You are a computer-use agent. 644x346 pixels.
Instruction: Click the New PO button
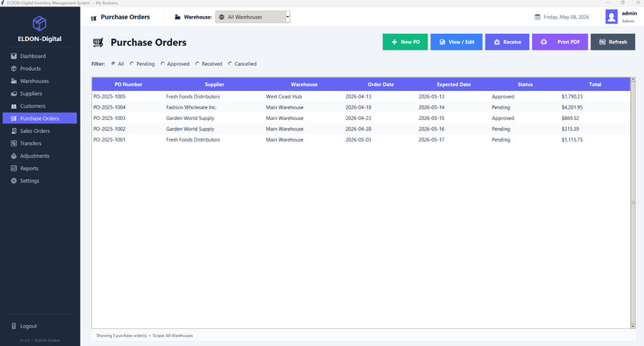[405, 42]
